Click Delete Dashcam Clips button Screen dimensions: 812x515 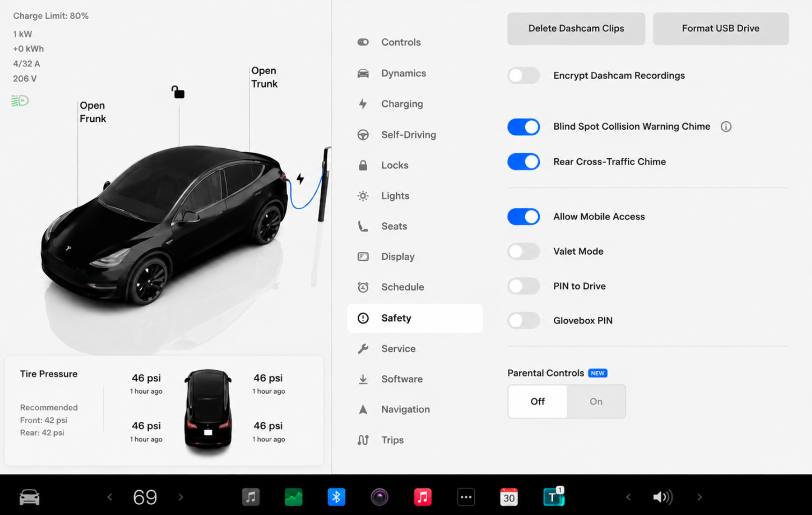576,29
